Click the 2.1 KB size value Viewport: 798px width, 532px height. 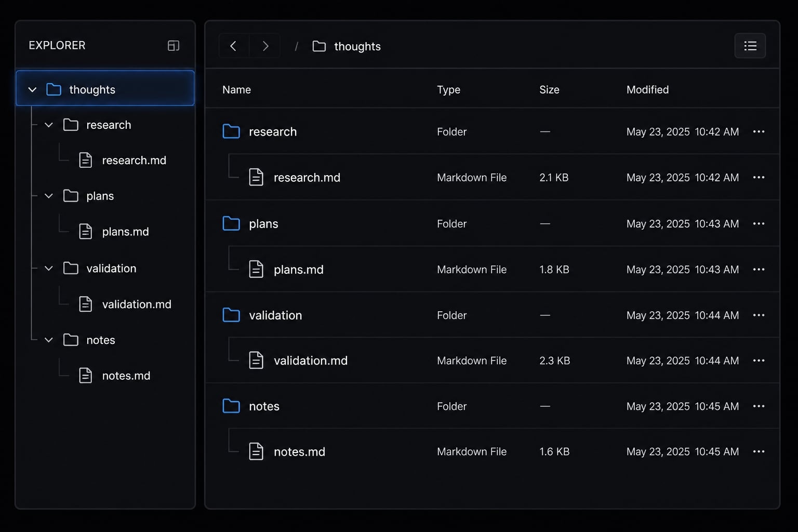tap(554, 177)
